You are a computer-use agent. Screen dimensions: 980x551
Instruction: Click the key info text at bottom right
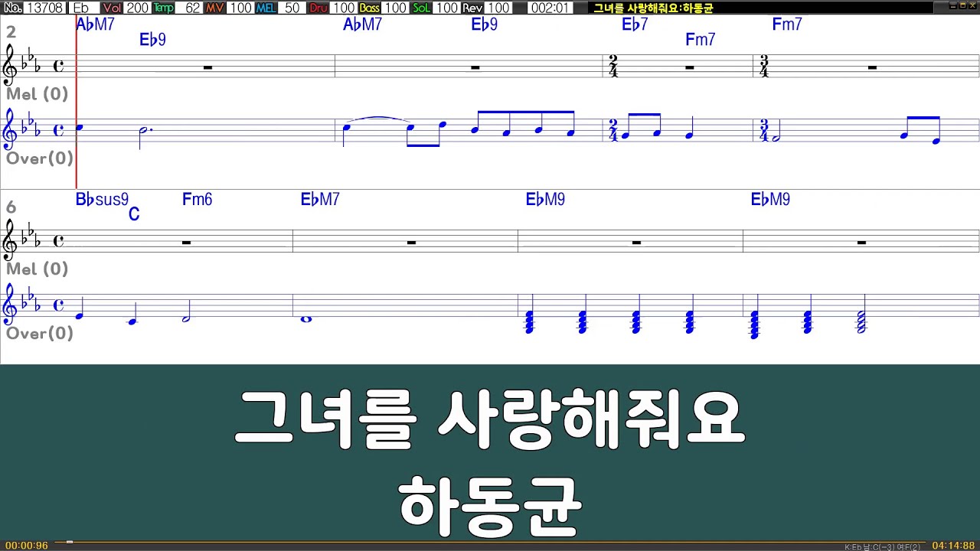[x=882, y=546]
